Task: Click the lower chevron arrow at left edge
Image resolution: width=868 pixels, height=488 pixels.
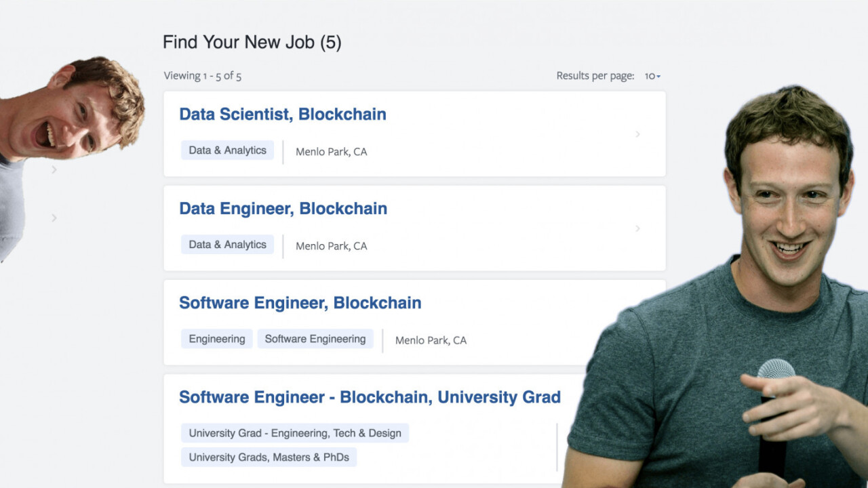Action: tap(54, 218)
